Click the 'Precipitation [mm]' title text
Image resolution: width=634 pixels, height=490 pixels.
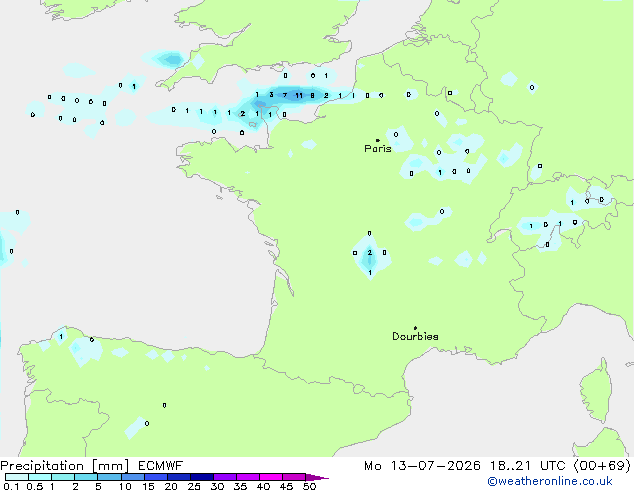tap(65, 466)
